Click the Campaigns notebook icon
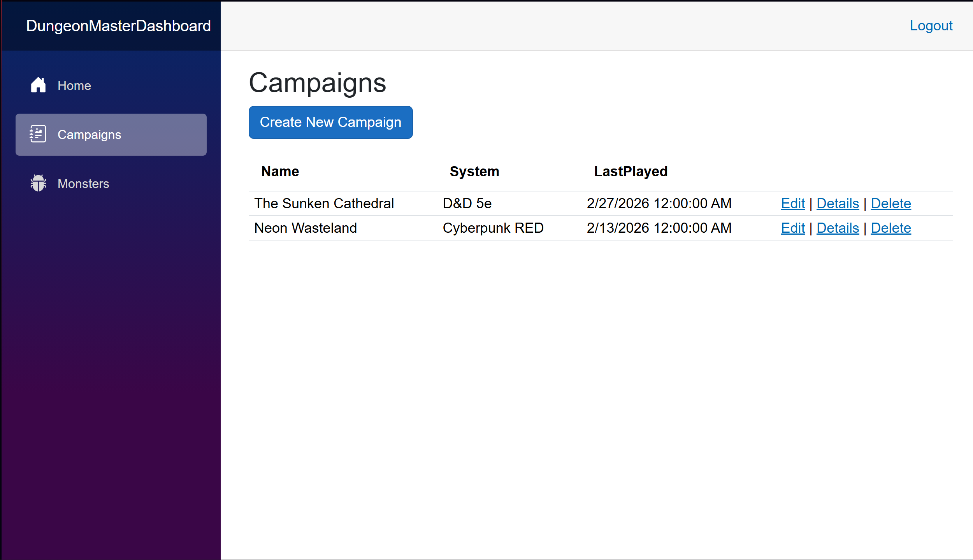Image resolution: width=973 pixels, height=560 pixels. coord(38,134)
